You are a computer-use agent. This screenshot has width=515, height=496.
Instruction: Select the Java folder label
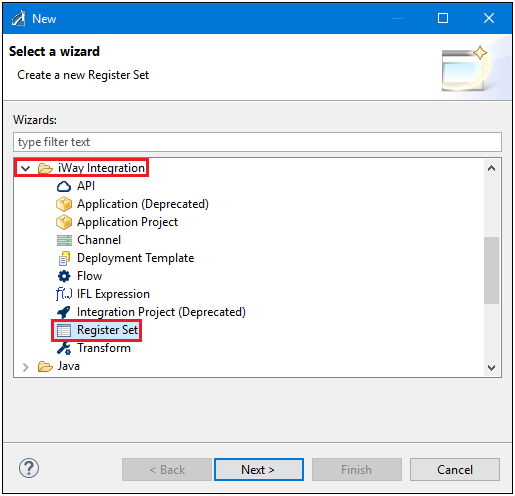click(69, 366)
